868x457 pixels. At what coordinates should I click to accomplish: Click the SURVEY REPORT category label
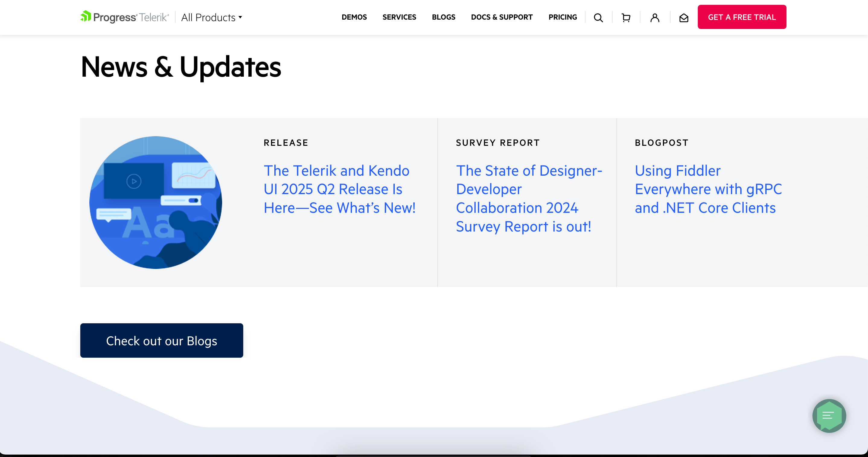498,143
